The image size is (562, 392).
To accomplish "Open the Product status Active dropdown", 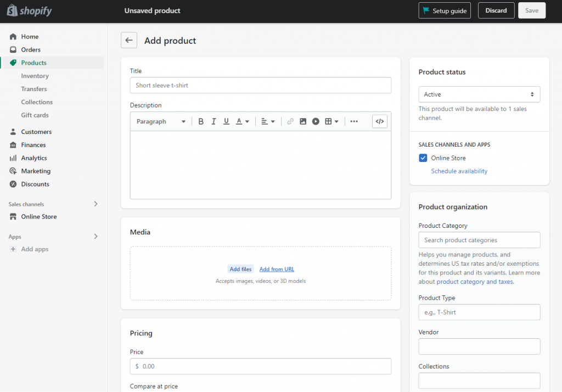I will tap(479, 94).
